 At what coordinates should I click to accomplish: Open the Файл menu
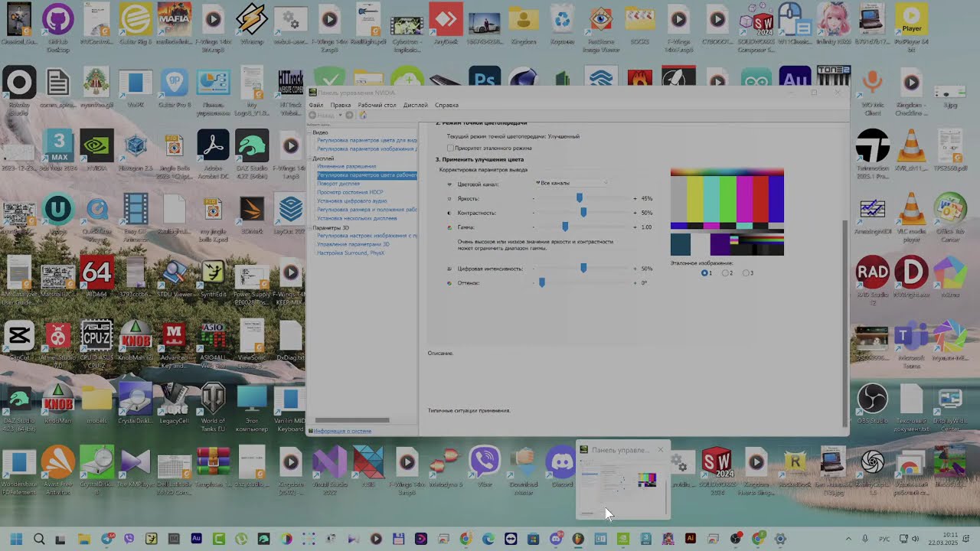coord(315,105)
